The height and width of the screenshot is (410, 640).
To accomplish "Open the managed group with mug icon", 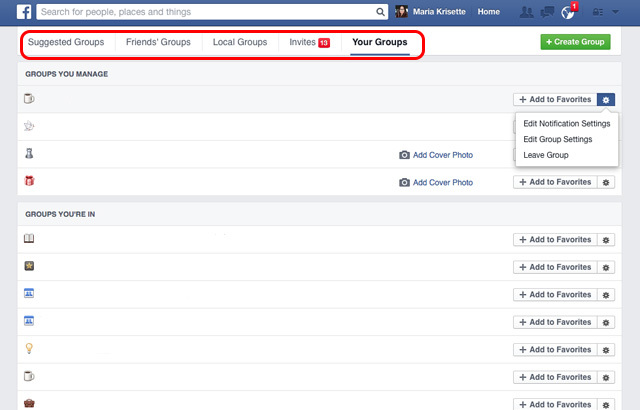I will 29,98.
